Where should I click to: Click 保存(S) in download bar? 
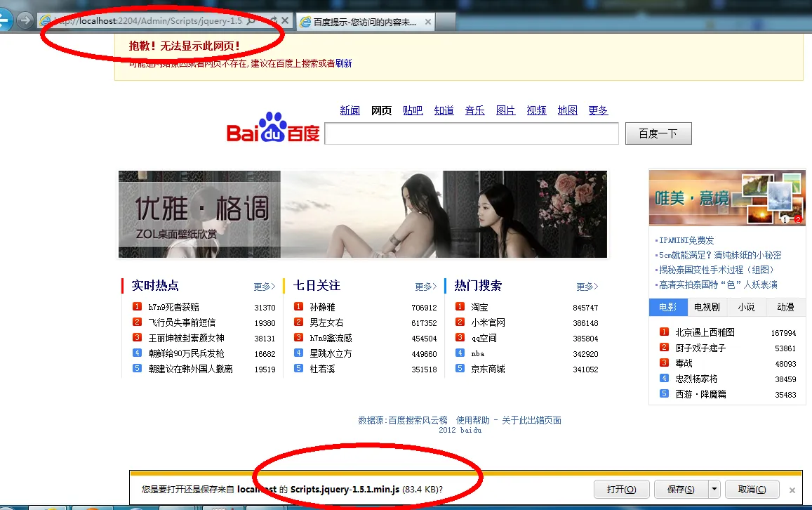tap(681, 489)
